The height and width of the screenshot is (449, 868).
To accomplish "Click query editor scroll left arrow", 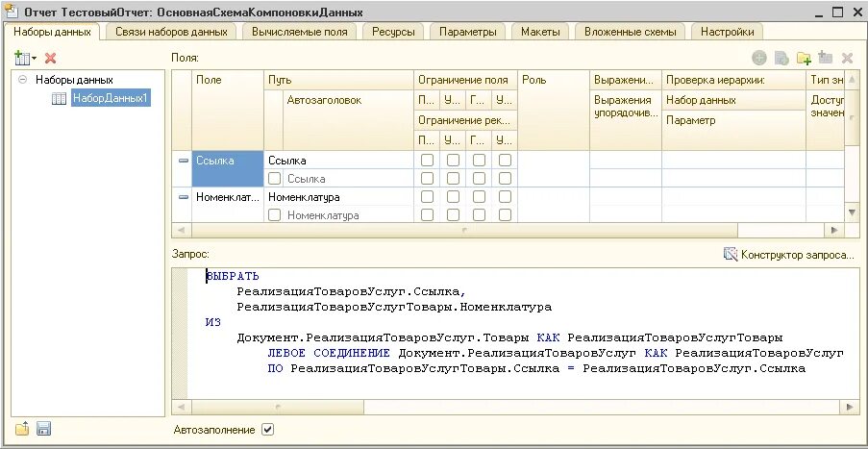I will point(181,407).
